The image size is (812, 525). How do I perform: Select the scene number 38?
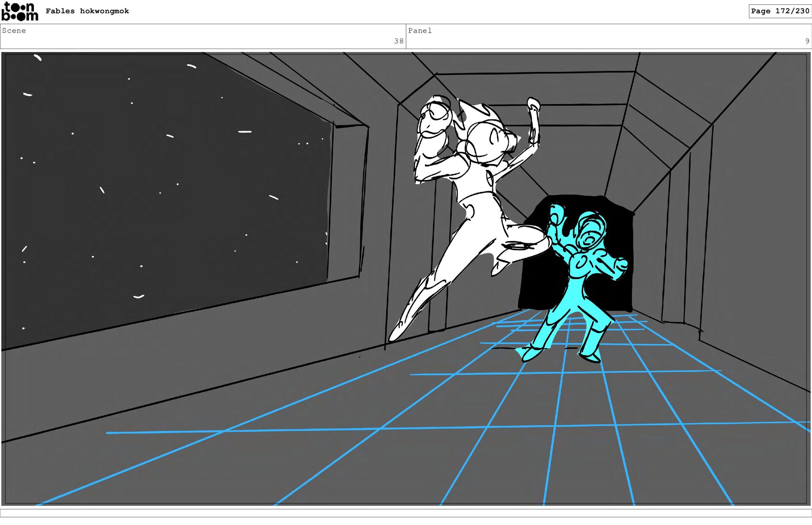pos(398,41)
